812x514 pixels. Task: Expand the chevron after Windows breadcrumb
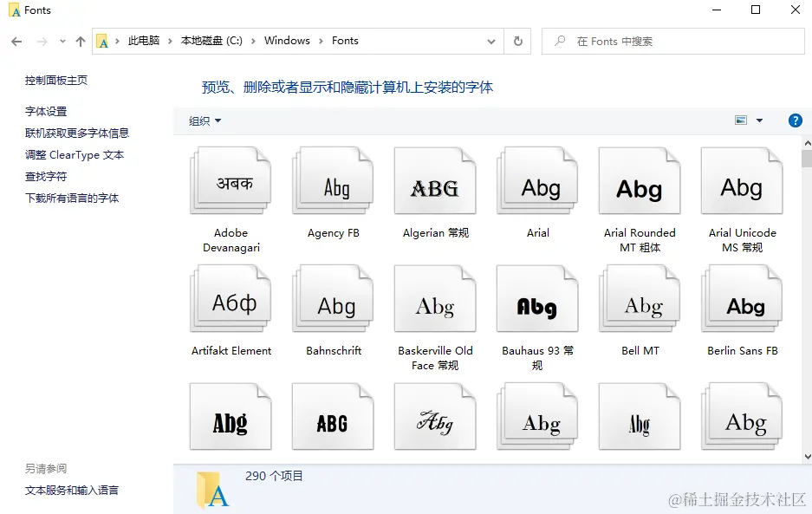pyautogui.click(x=321, y=41)
